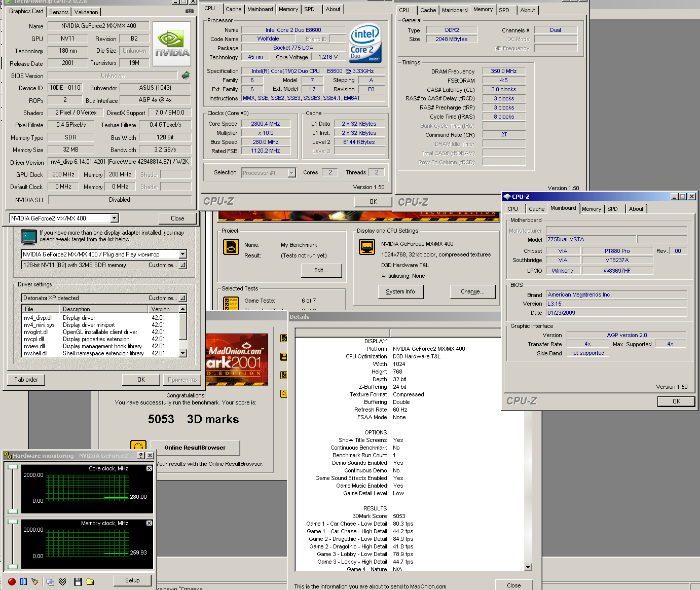
Task: Click the overlapping windows icon in monitoring toolbar
Action: pyautogui.click(x=50, y=581)
